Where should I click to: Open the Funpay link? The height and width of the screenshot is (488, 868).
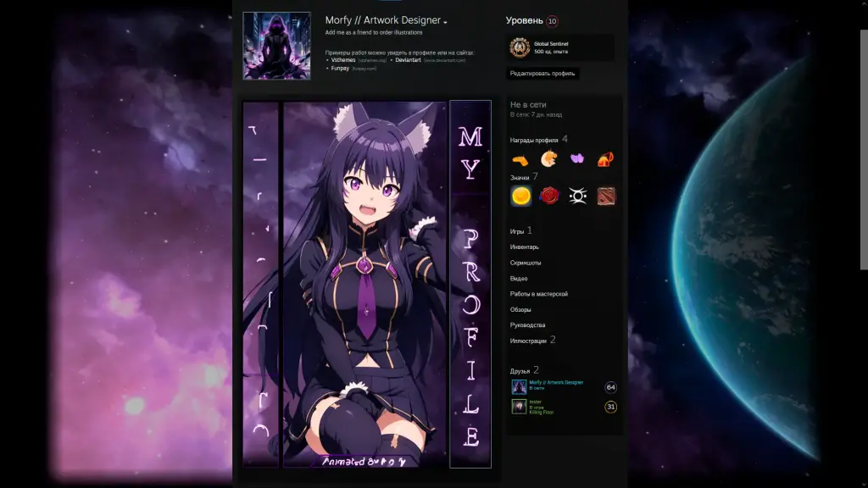[x=340, y=68]
